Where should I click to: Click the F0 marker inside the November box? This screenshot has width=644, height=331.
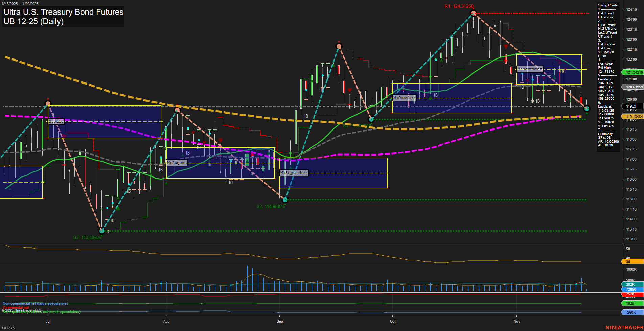[561, 72]
